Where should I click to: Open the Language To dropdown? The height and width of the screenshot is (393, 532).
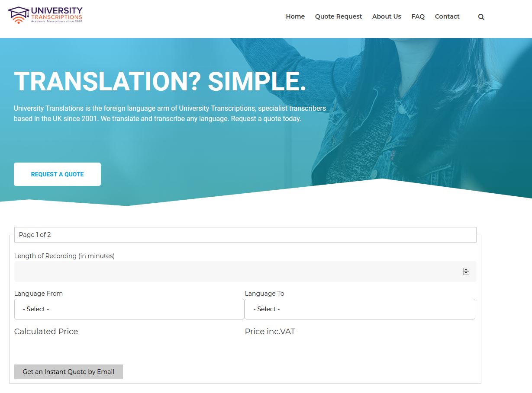pyautogui.click(x=360, y=309)
